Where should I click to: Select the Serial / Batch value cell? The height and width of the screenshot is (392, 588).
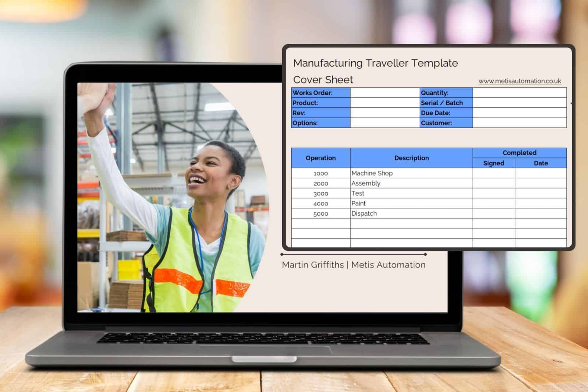click(520, 103)
